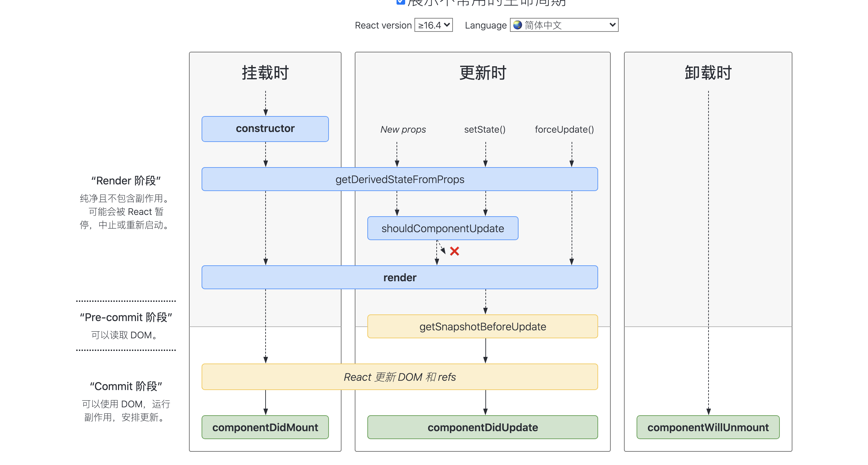This screenshot has width=868, height=465.
Task: Open componentDidUpdate method
Action: pyautogui.click(x=482, y=427)
